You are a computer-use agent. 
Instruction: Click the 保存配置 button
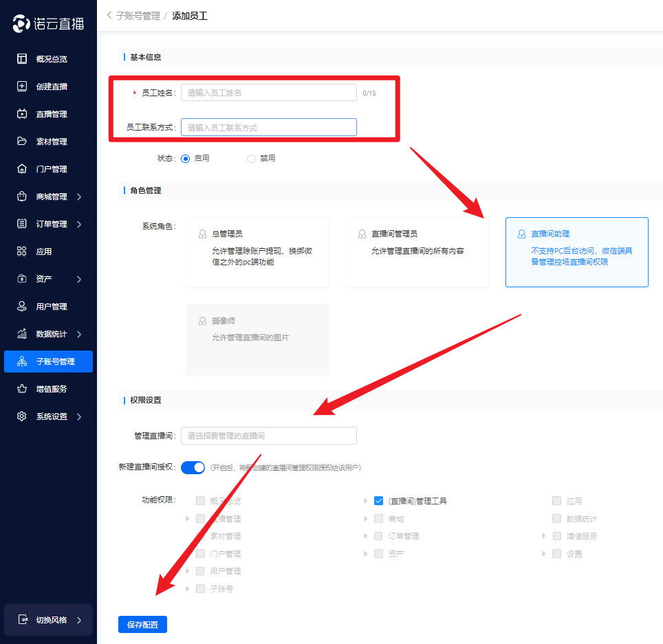142,625
